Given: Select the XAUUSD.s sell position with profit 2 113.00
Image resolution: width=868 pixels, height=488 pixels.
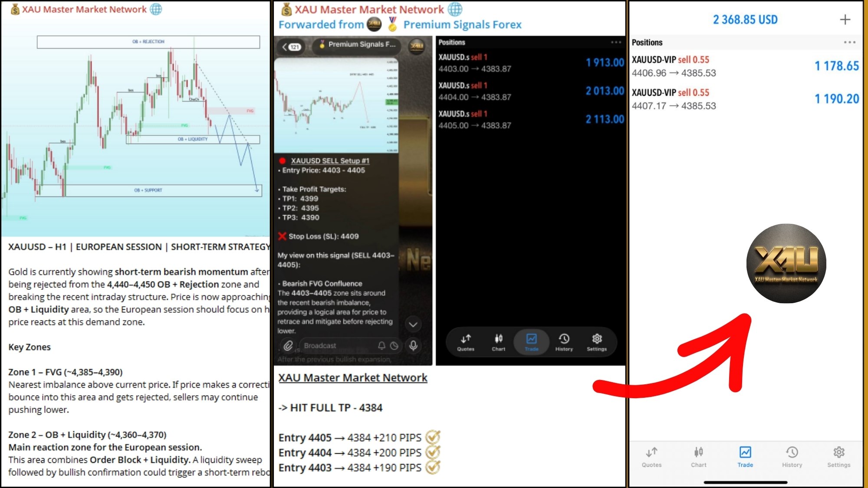Looking at the screenshot, I should coord(531,119).
